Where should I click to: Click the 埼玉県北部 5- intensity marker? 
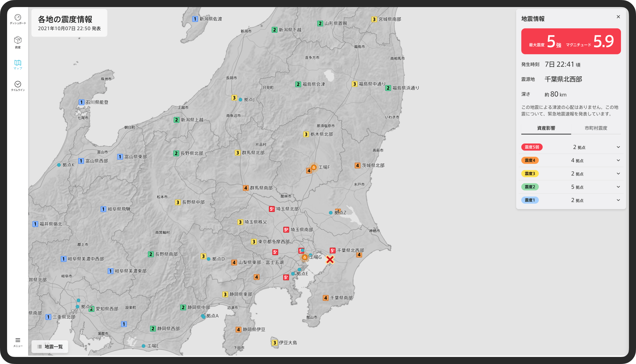tap(272, 209)
